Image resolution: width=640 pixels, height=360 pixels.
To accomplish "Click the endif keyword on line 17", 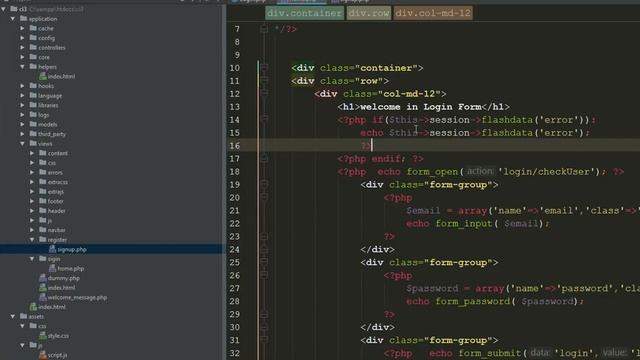I will pos(386,159).
